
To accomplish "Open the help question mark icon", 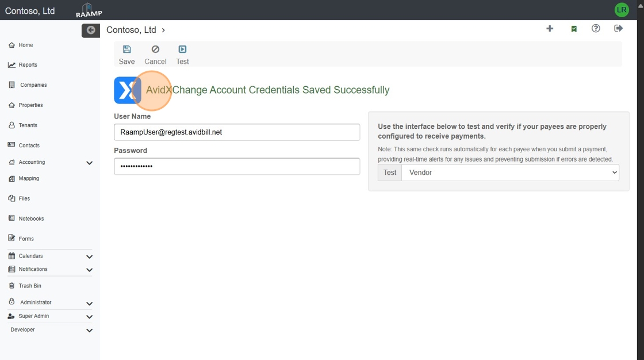I will (596, 29).
